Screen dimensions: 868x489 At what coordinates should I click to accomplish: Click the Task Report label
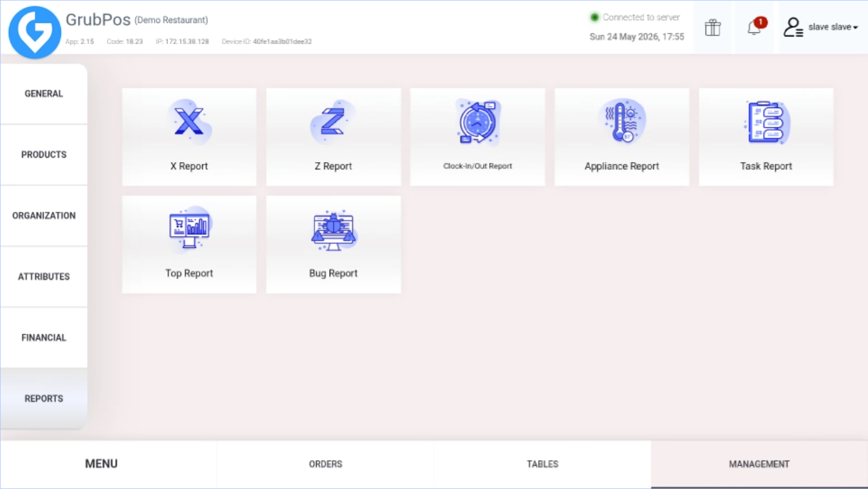pyautogui.click(x=766, y=166)
